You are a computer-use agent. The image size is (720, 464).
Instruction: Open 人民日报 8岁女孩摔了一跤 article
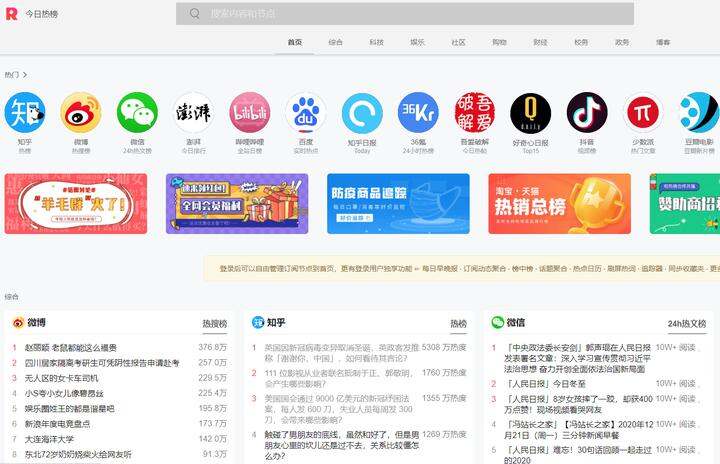578,404
